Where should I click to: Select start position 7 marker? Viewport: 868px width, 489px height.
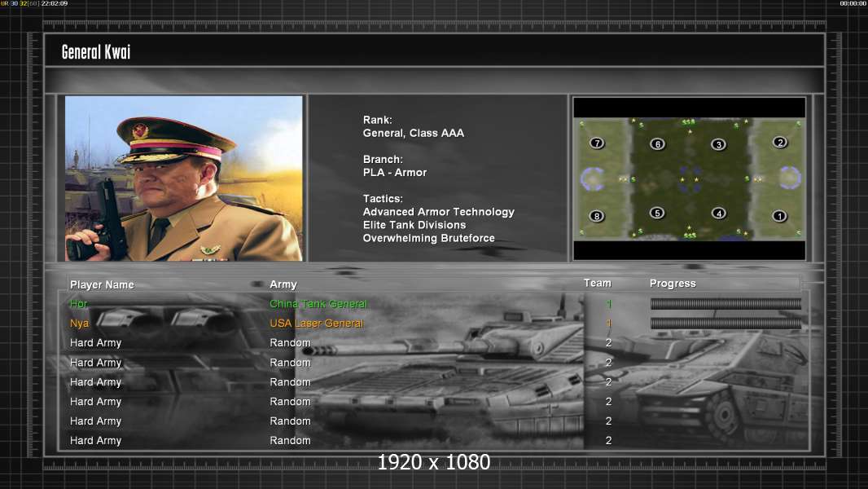pos(597,143)
